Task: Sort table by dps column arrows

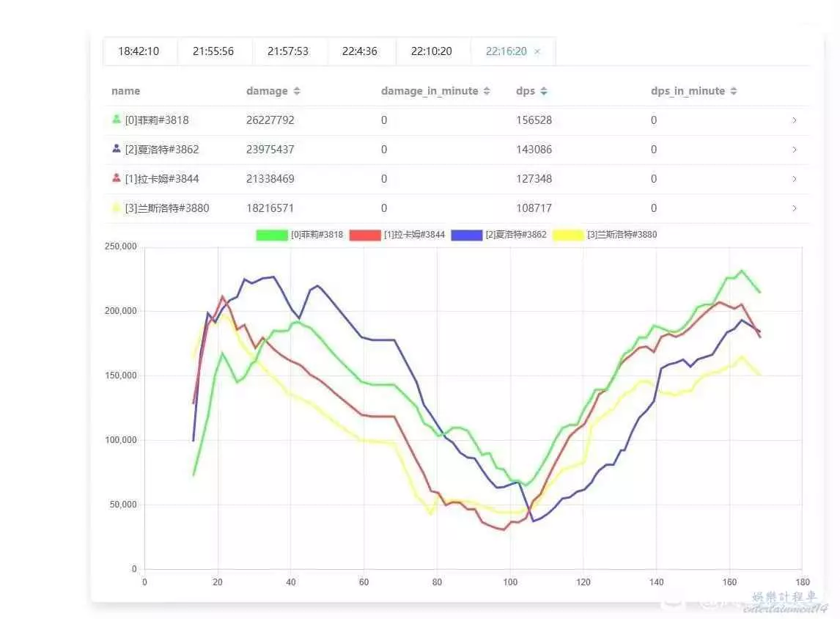Action: [543, 92]
